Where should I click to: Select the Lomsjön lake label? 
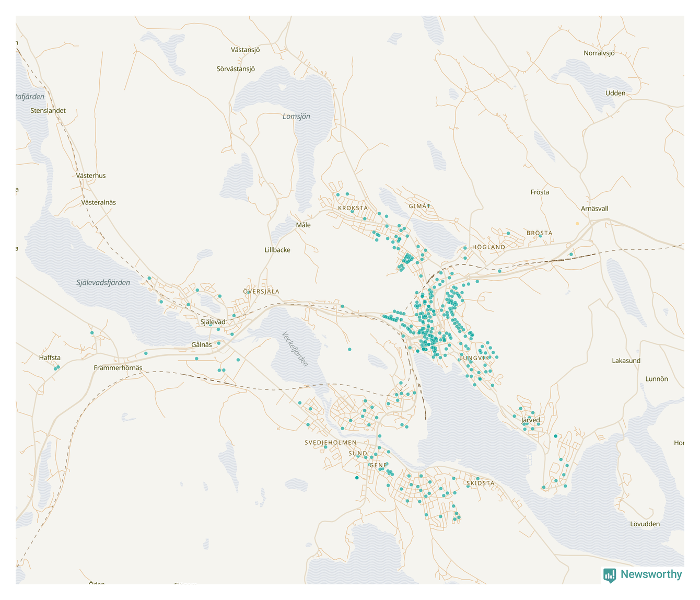(x=296, y=117)
